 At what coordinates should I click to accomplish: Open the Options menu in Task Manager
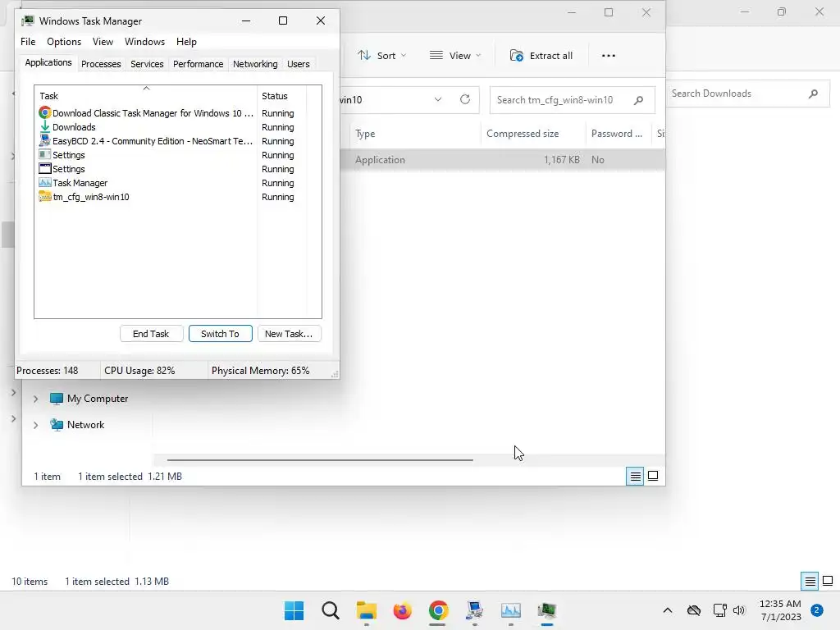(64, 42)
